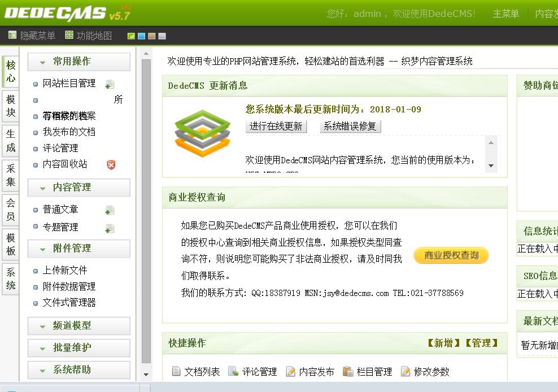Click the 修改参数 shortcut icon
The image size is (558, 392).
click(x=406, y=371)
